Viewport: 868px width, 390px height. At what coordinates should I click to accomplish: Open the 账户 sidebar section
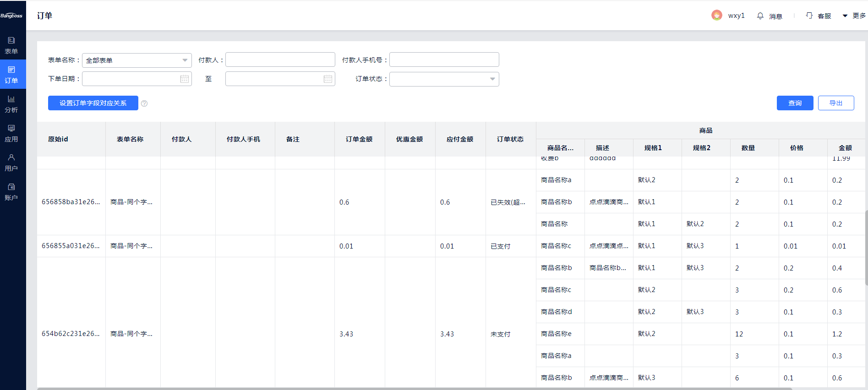11,192
